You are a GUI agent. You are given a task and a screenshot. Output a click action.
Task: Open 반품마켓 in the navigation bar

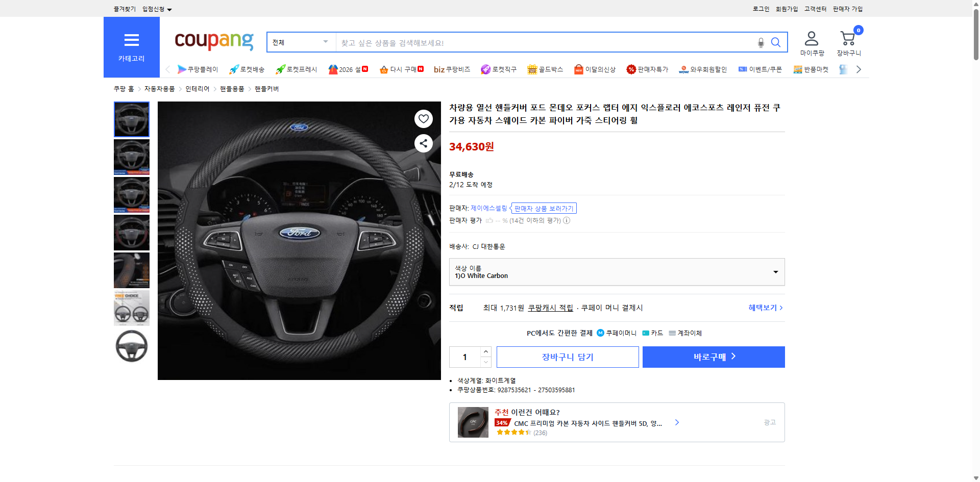pos(811,69)
